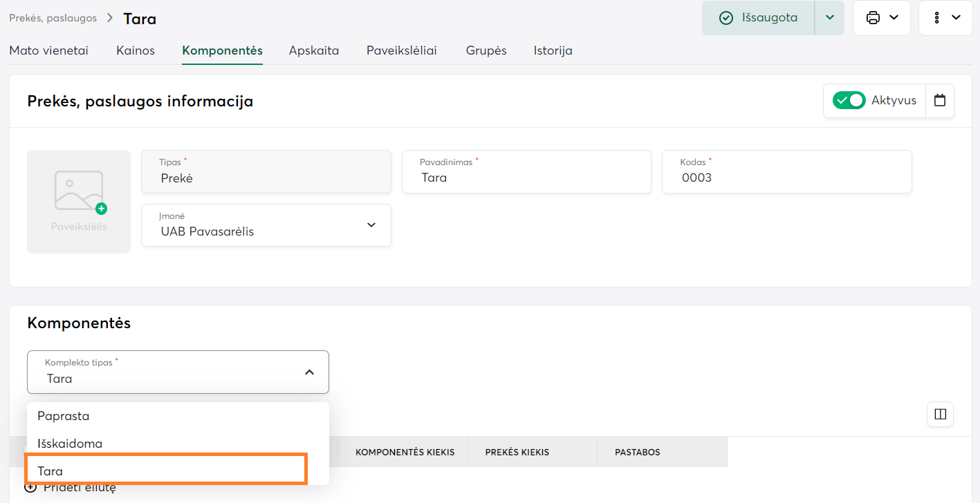Switch to the Kainos tab
980x503 pixels.
coord(136,50)
